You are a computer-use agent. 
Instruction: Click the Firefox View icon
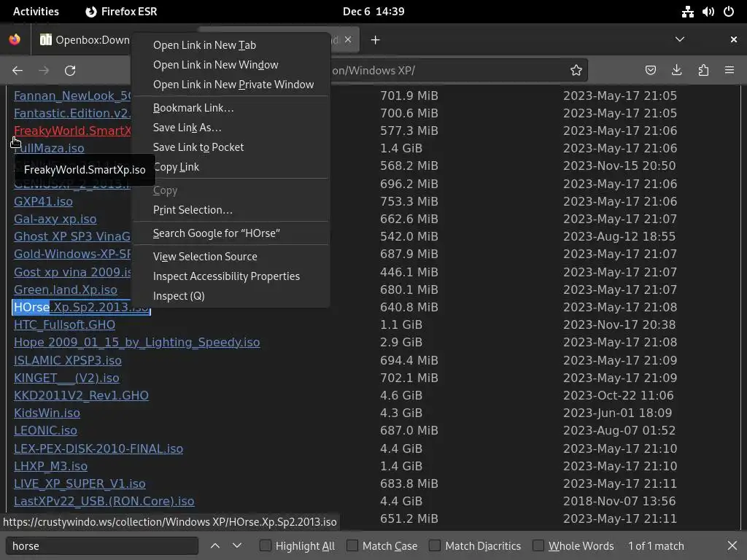pos(15,39)
